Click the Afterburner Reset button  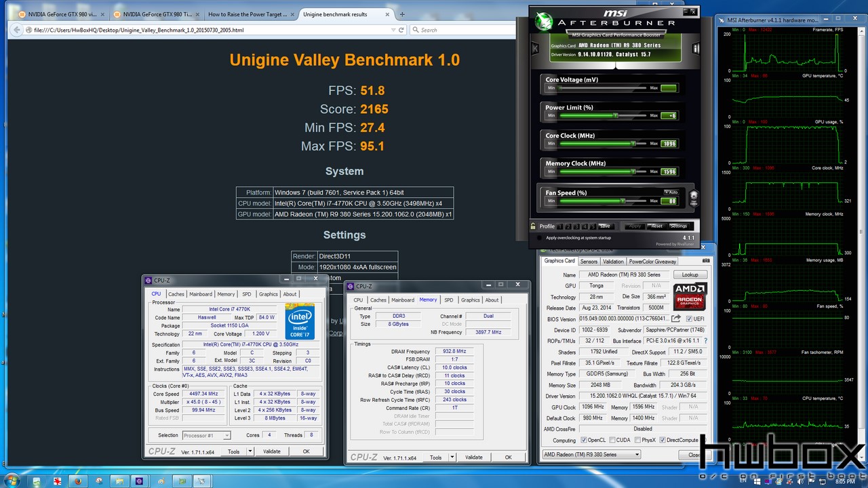pos(656,226)
